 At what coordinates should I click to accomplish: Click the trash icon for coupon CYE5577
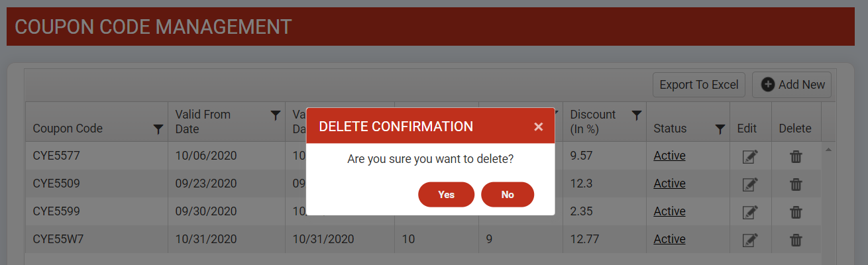(796, 157)
